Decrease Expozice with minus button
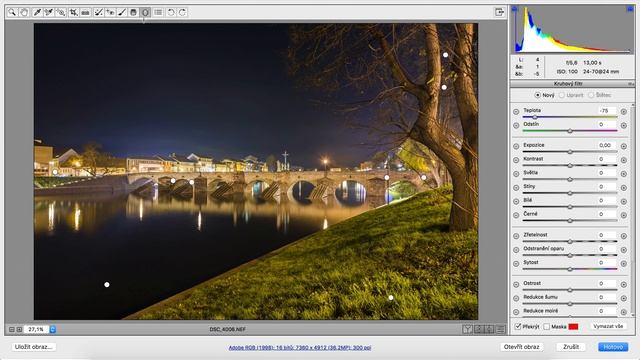640x360 pixels. (516, 147)
